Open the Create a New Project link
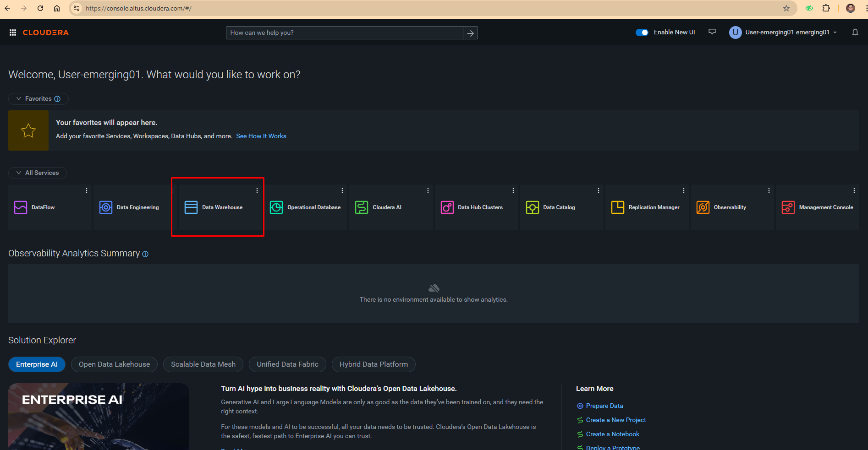Screen dimensions: 868x450 point(616,420)
